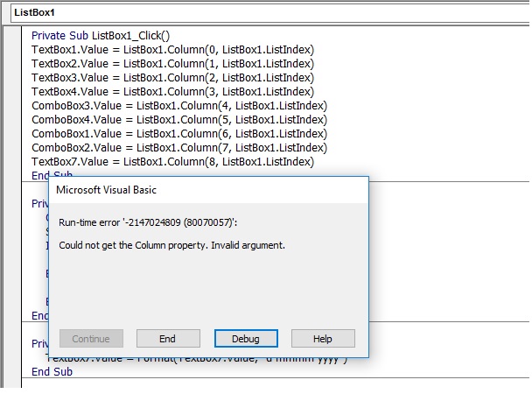532x415 pixels.
Task: Click the Microsoft Visual Basic dialog title bar
Action: tap(208, 189)
